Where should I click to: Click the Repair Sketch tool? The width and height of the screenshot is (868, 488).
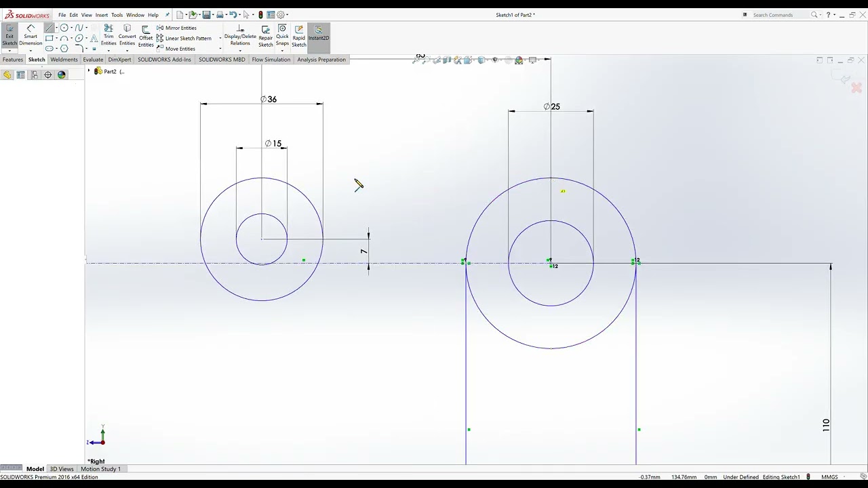pyautogui.click(x=265, y=36)
